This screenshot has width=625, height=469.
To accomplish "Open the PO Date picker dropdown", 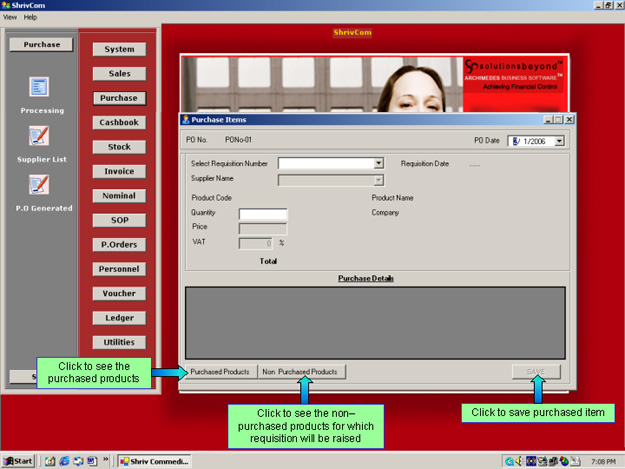I will (x=559, y=141).
